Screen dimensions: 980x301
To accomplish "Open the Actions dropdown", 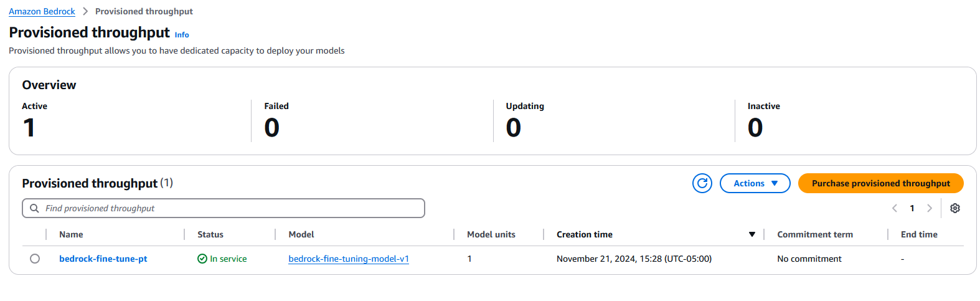I will [755, 183].
